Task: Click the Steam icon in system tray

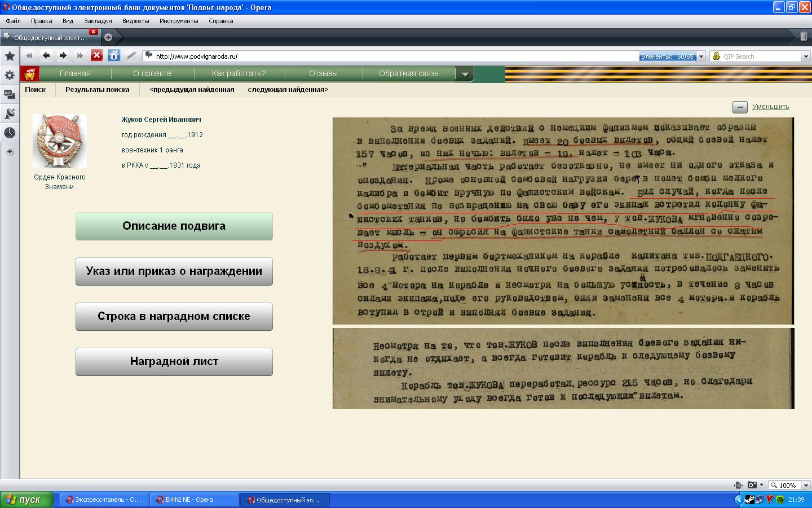Action: [749, 500]
